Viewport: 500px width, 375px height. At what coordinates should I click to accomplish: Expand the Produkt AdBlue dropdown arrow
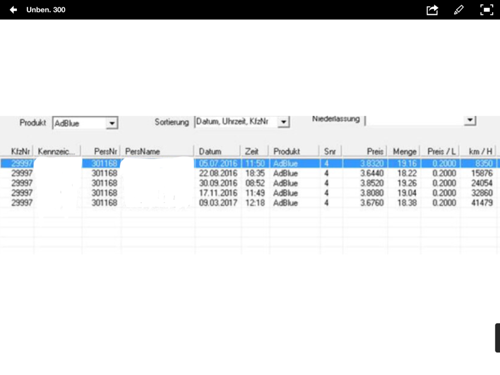(112, 123)
